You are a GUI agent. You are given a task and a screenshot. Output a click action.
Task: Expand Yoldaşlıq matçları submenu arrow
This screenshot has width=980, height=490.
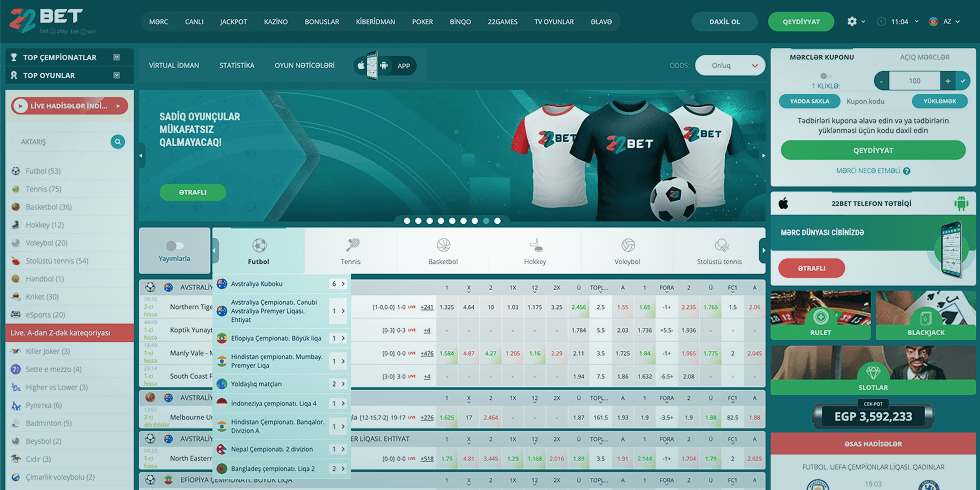click(343, 384)
